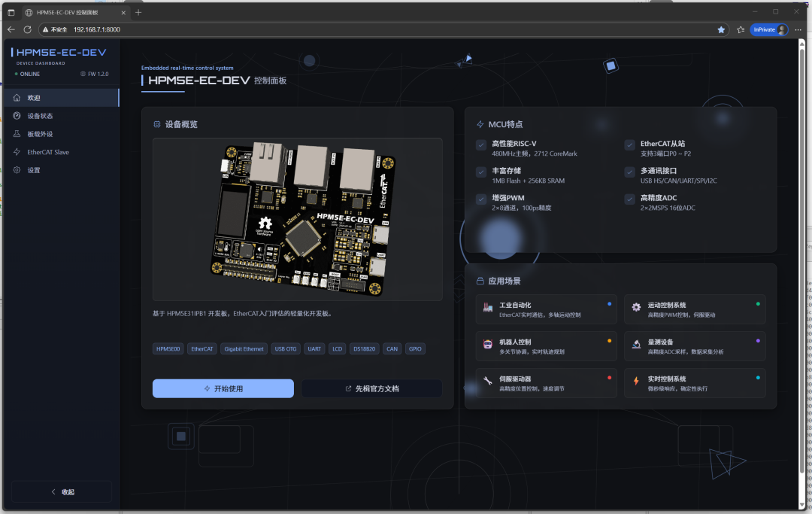812x514 pixels.
Task: Click the robot icon in 机器人控制 card
Action: tap(488, 345)
